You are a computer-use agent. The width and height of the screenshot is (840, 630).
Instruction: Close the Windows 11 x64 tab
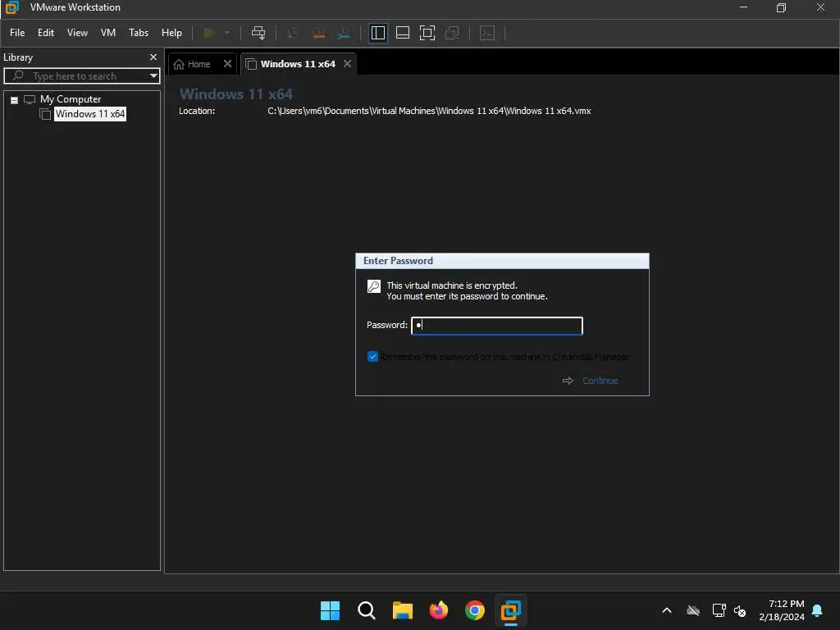pyautogui.click(x=347, y=64)
